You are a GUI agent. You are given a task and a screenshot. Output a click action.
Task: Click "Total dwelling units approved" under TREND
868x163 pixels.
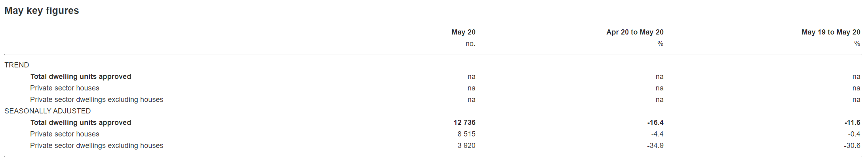[x=81, y=77]
